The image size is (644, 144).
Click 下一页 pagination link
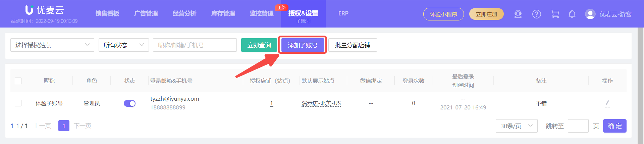[83, 126]
